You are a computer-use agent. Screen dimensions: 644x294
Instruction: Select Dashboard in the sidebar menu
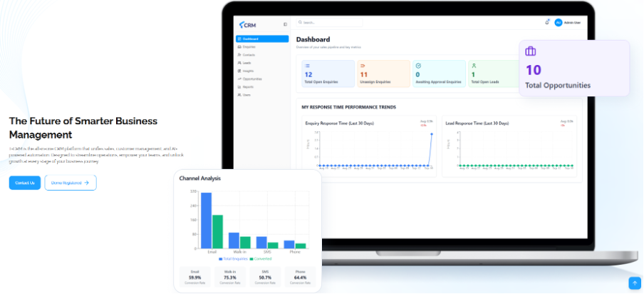pyautogui.click(x=261, y=39)
